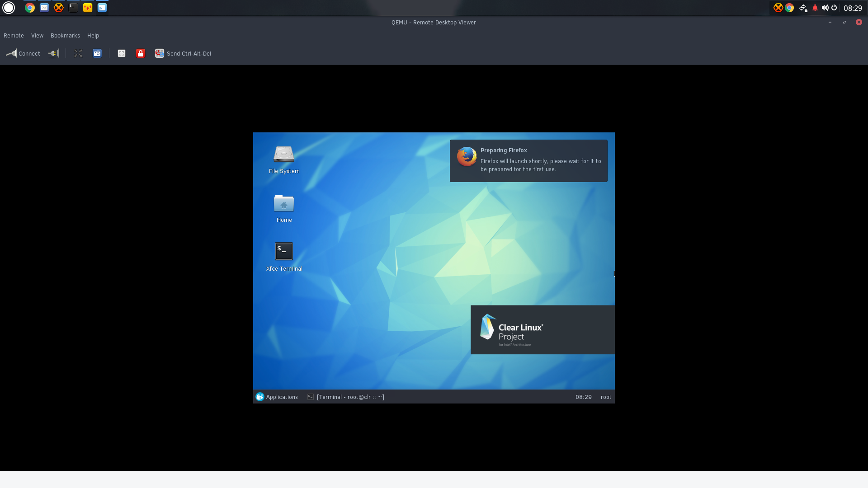Select the Terminal - root@clr taskbar item
Screen dimensions: 868x488
[x=346, y=397]
